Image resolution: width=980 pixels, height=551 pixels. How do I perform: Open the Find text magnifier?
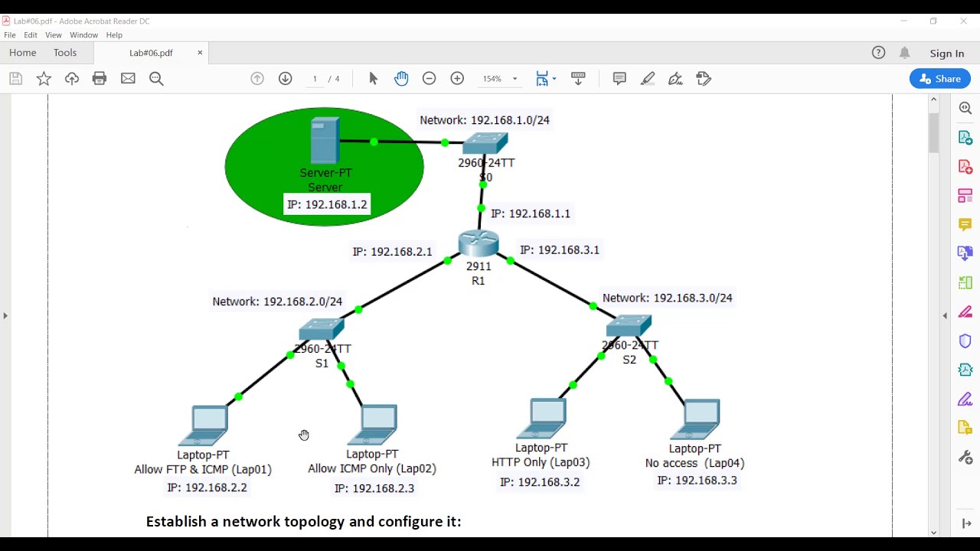[x=156, y=78]
